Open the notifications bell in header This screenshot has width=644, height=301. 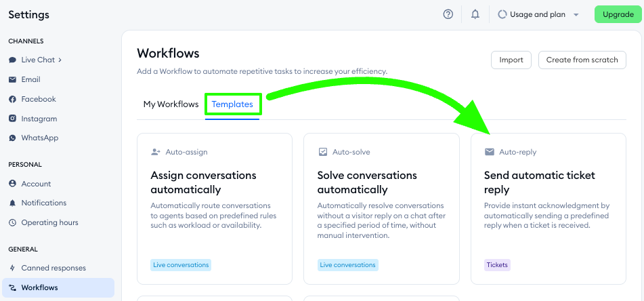[x=475, y=14]
